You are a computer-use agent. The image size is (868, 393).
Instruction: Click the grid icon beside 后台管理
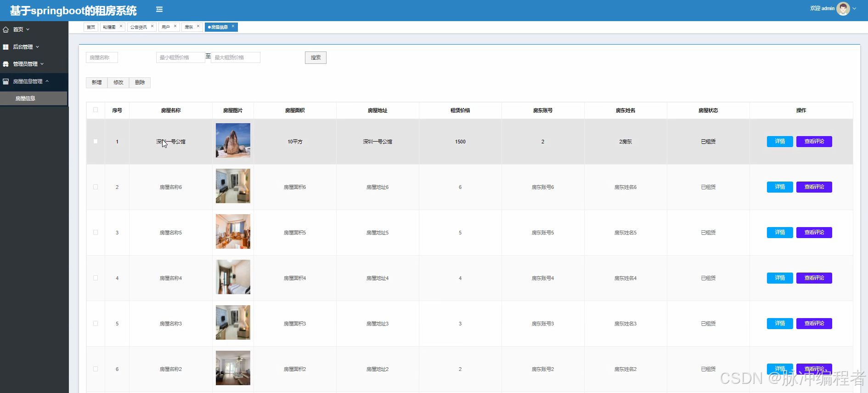6,47
